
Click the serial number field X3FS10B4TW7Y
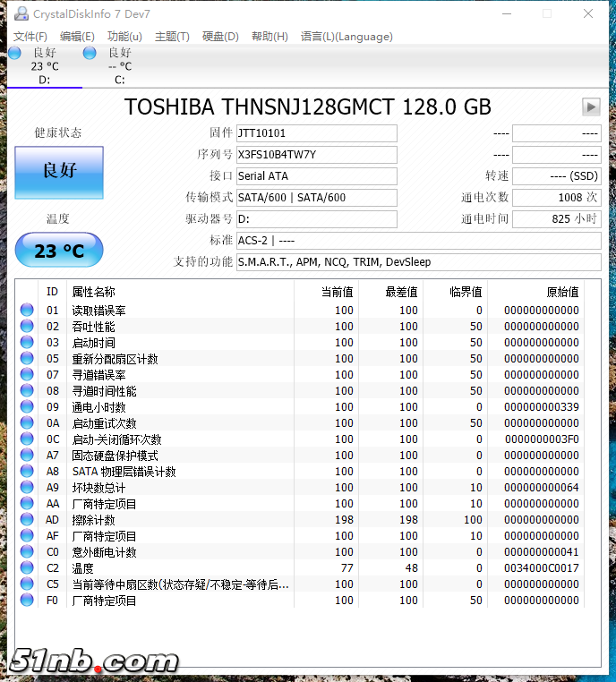[x=316, y=155]
